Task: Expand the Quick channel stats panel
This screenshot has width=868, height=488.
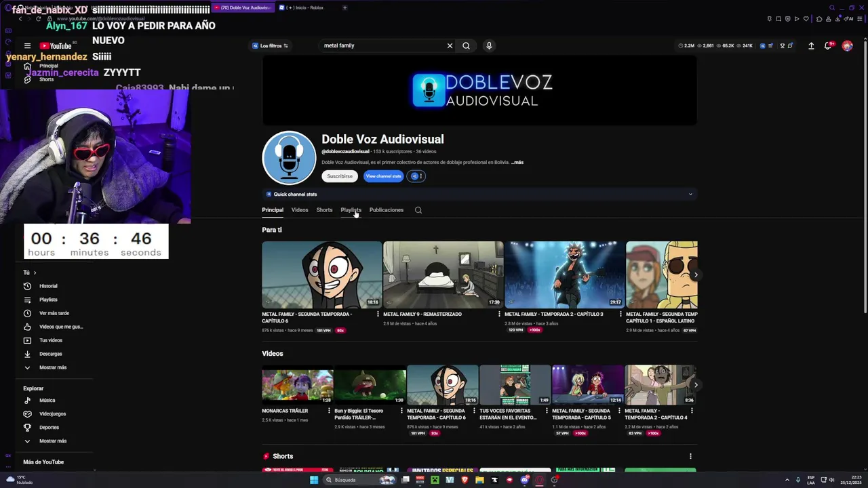Action: [479, 195]
